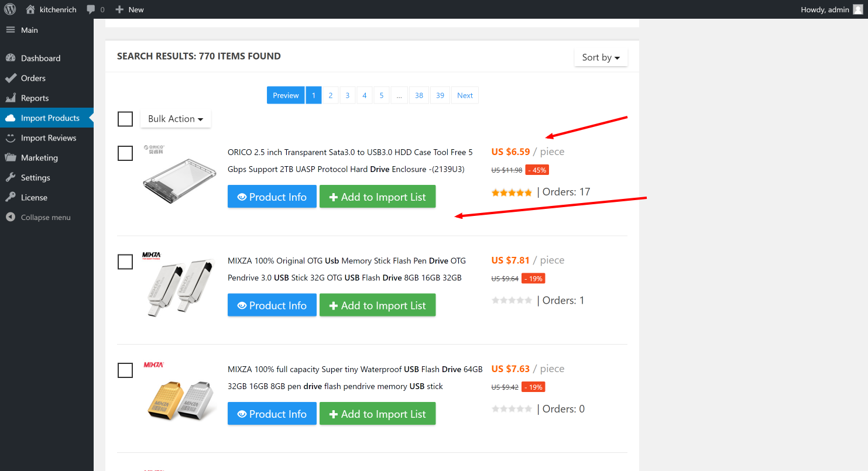Click the Reports chart icon
868x471 pixels.
click(x=11, y=98)
